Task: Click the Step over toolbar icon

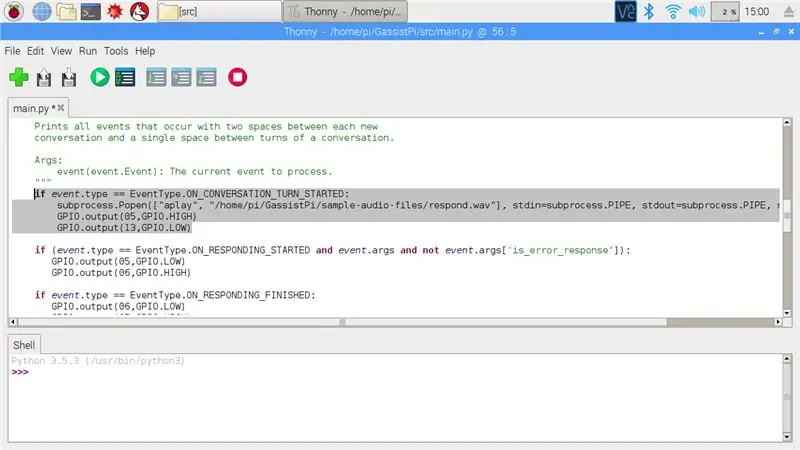Action: 156,78
